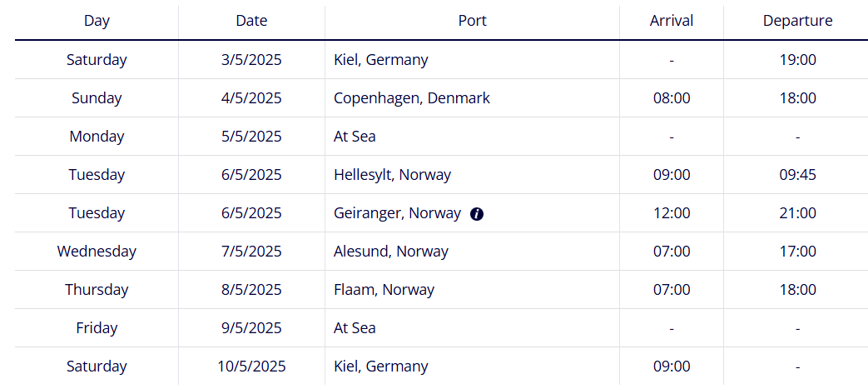Select the Alesund, Norway port entry
868x389 pixels.
point(391,252)
